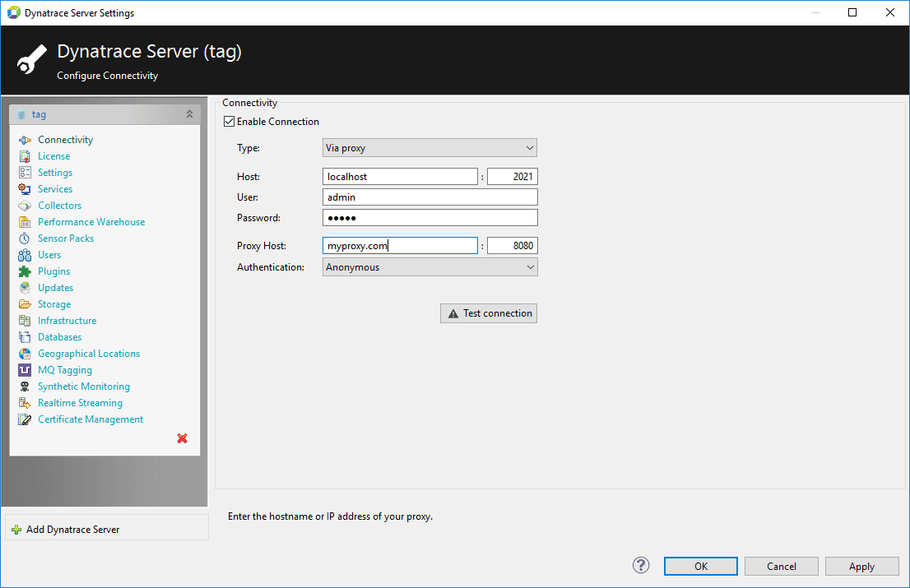Screen dimensions: 910x588
Task: Click the green plus Add Server icon
Action: [16, 530]
